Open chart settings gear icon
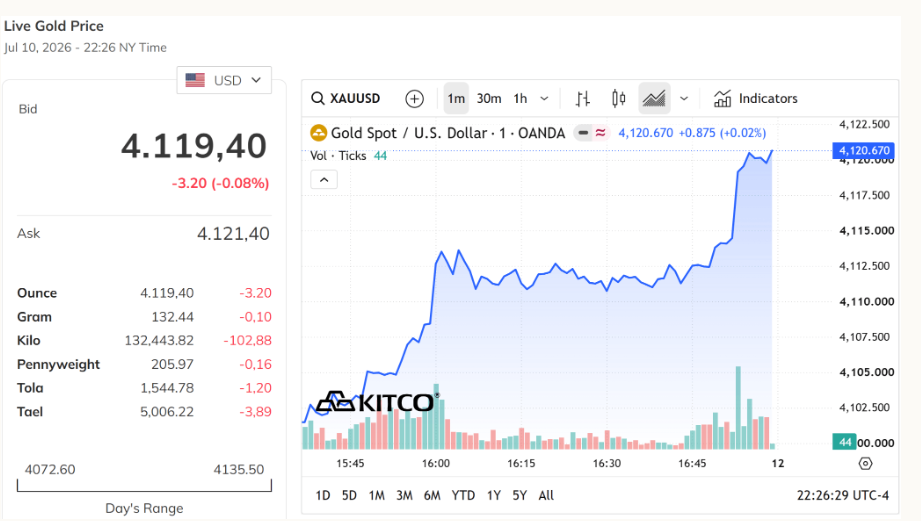This screenshot has width=921, height=521. tap(865, 463)
